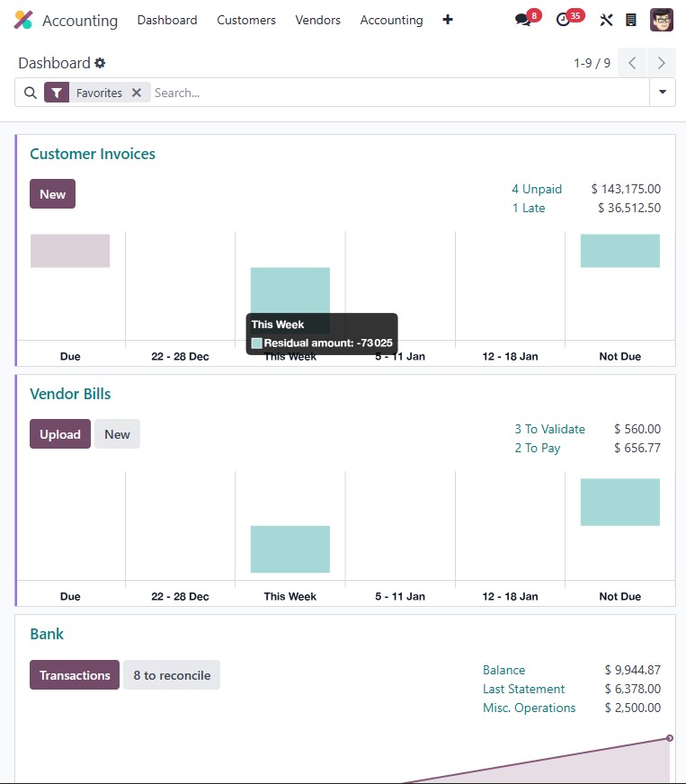Open the debug tools wrench icon
The width and height of the screenshot is (686, 784).
tap(606, 20)
